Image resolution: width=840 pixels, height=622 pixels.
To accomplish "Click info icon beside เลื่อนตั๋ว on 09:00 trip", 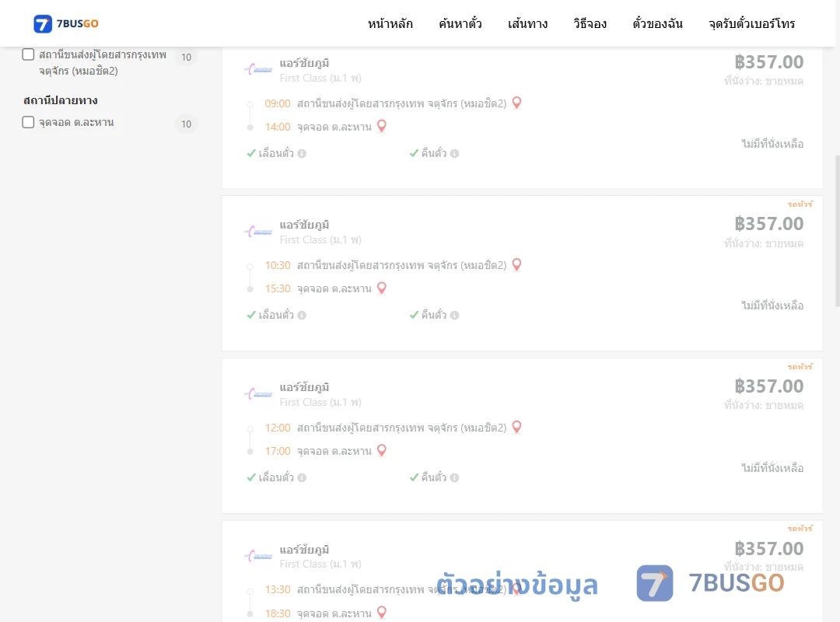I will click(302, 154).
